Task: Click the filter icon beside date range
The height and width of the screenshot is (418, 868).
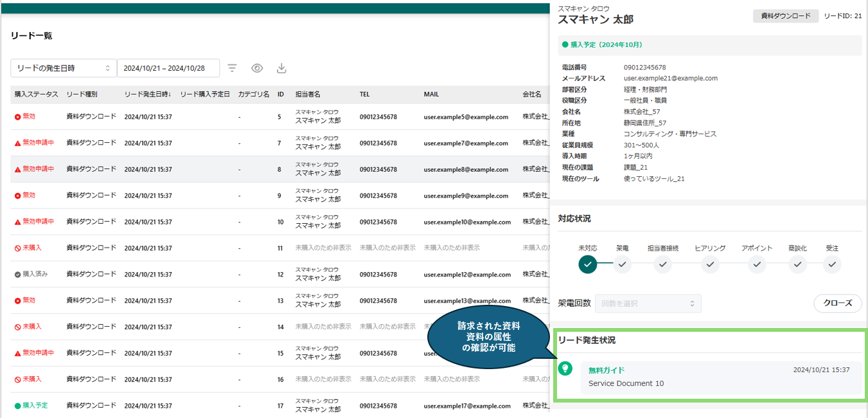Action: 233,68
